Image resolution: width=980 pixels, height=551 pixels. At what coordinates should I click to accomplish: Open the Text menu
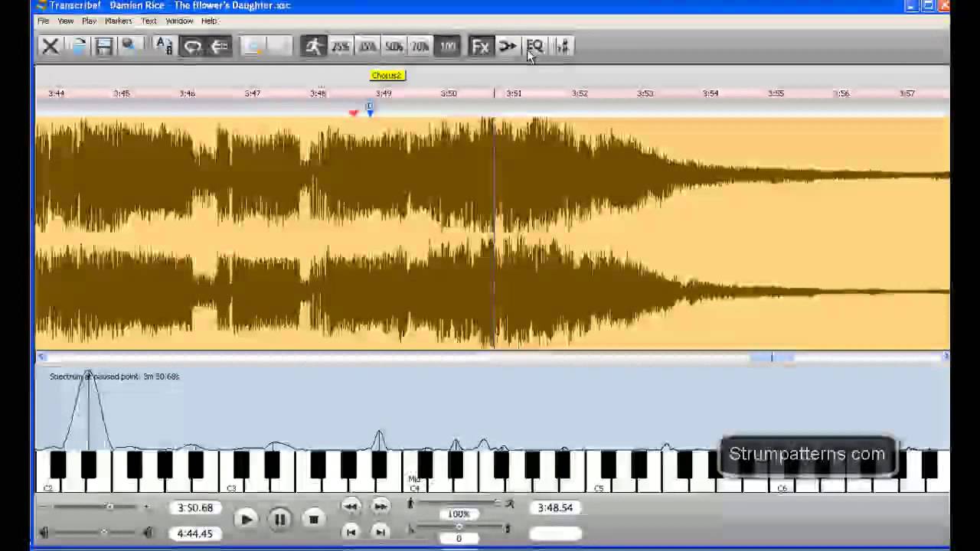tap(149, 21)
